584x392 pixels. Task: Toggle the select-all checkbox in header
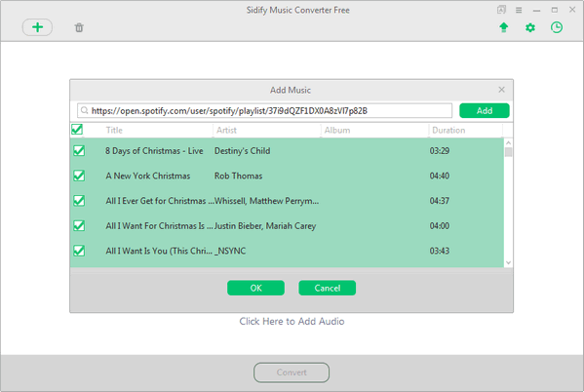[x=77, y=130]
